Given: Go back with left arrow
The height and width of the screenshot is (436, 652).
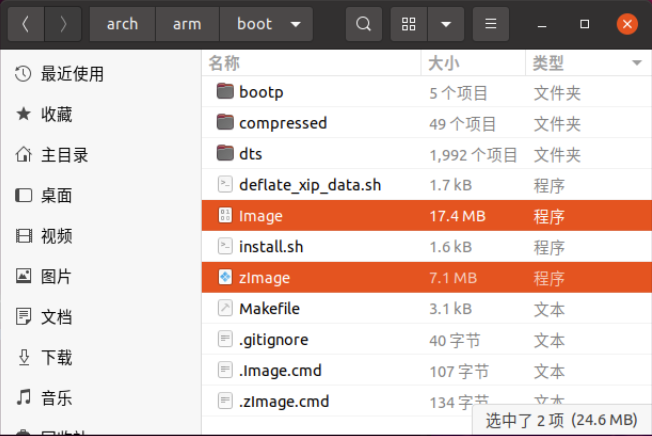Looking at the screenshot, I should tap(25, 24).
